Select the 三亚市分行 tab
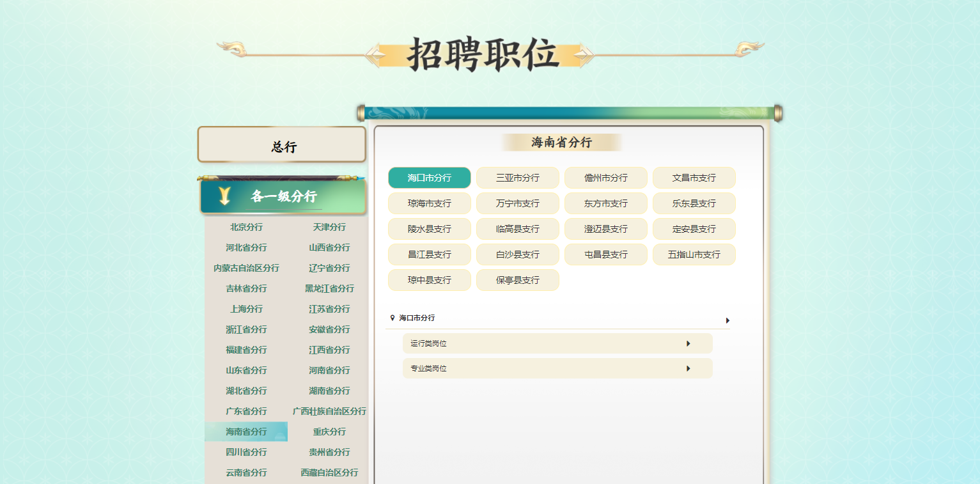The height and width of the screenshot is (484, 980). click(518, 178)
